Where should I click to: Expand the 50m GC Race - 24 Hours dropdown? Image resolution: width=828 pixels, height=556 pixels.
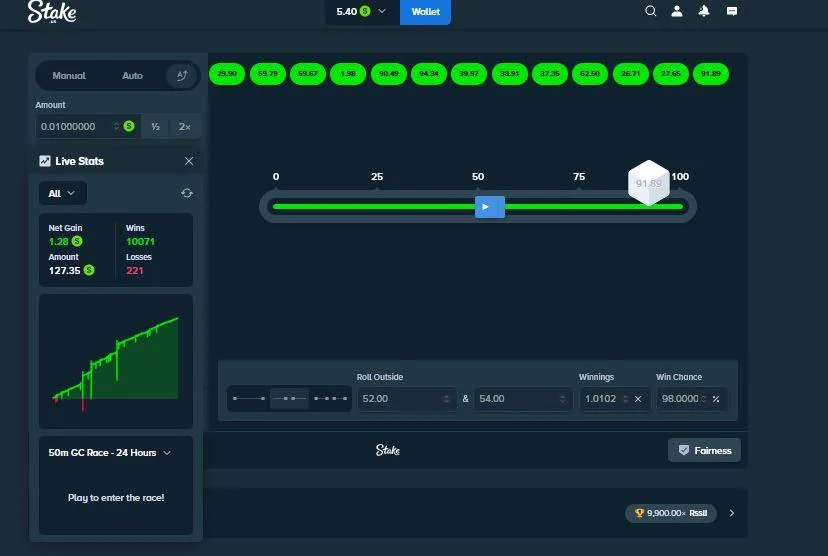click(109, 453)
